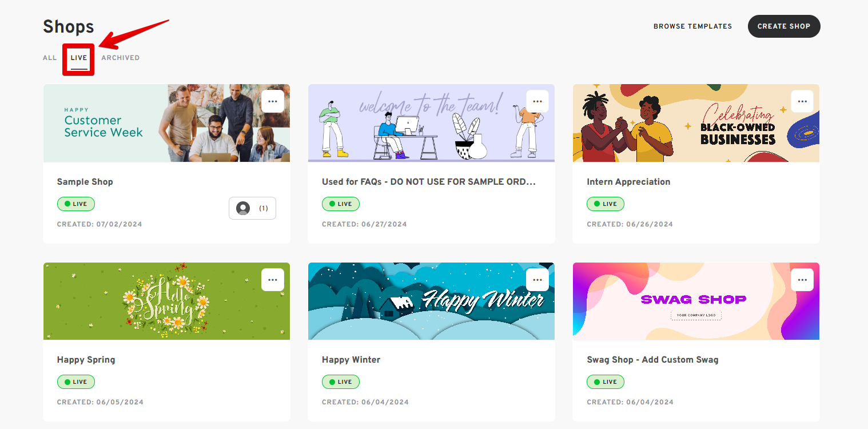Open the Customer Service Week banner thumbnail
The image size is (868, 429).
pyautogui.click(x=166, y=123)
